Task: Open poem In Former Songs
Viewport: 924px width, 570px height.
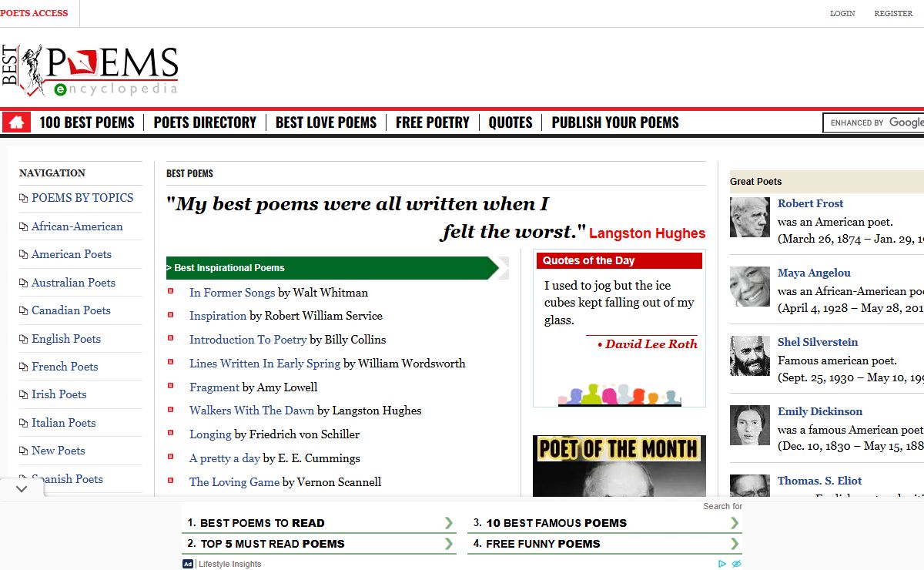Action: 232,293
